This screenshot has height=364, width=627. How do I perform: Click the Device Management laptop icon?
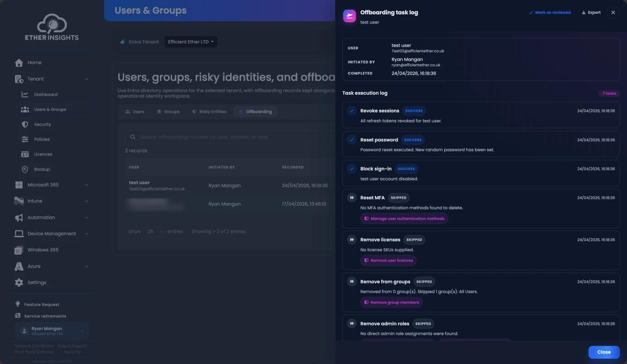pos(19,233)
